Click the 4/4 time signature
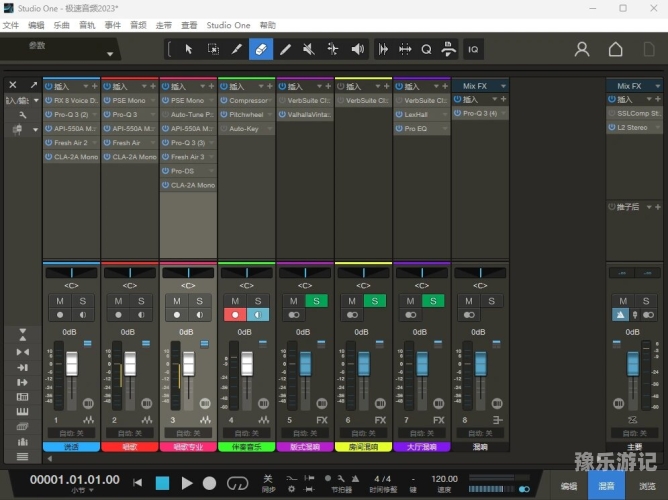Screen dimensions: 668x500 [383, 479]
